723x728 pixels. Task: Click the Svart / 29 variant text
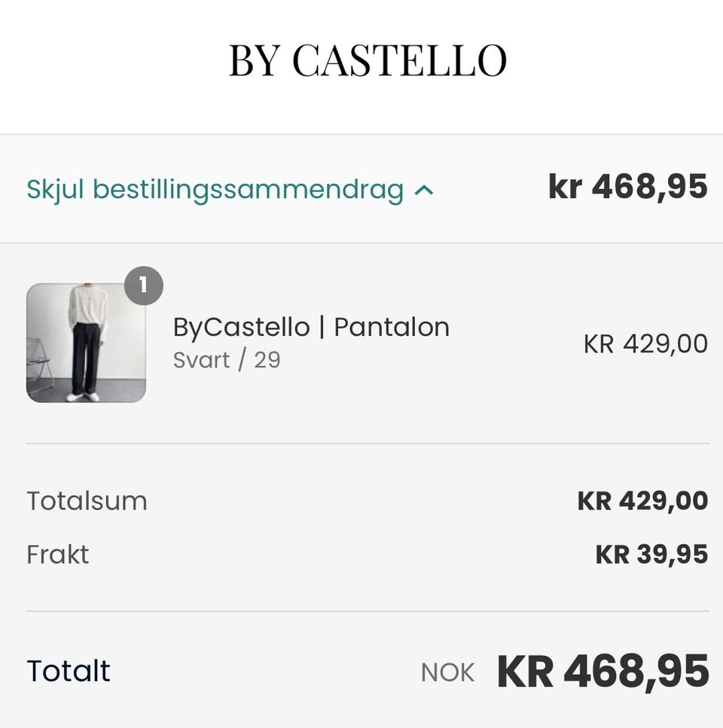pos(227,360)
